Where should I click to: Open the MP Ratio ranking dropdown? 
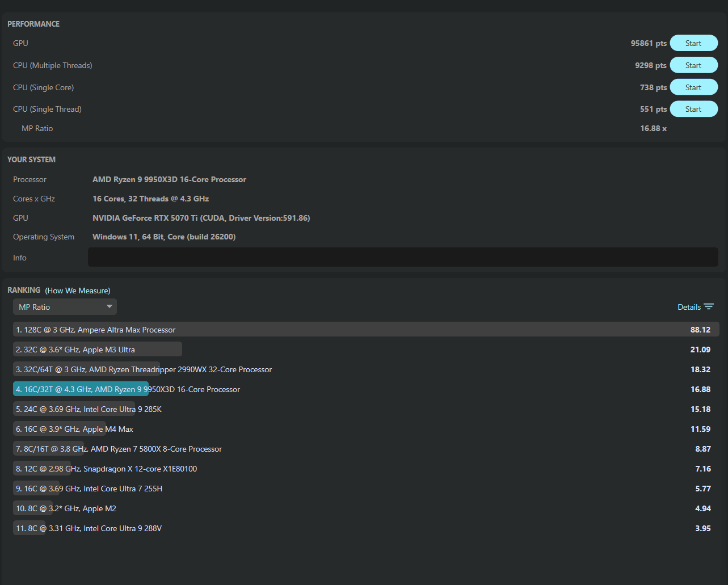(x=65, y=307)
